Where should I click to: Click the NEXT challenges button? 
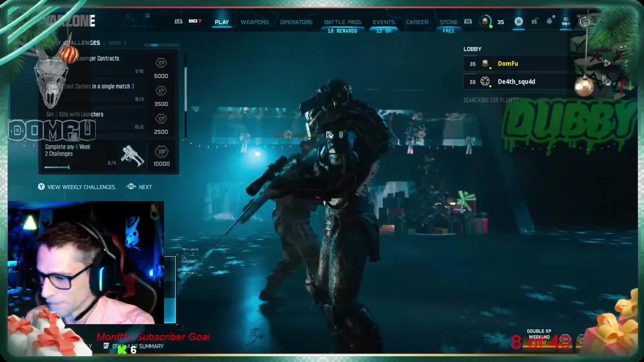(x=145, y=187)
